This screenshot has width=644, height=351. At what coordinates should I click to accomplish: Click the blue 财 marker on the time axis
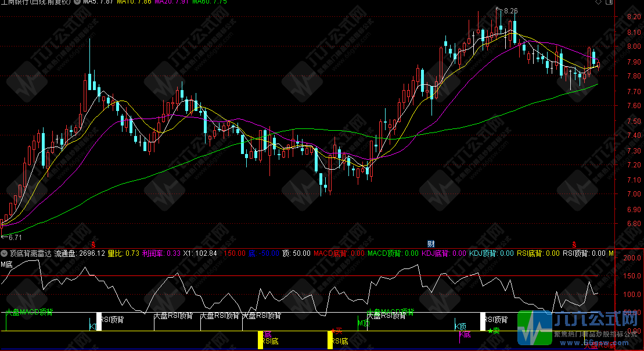pyautogui.click(x=431, y=243)
